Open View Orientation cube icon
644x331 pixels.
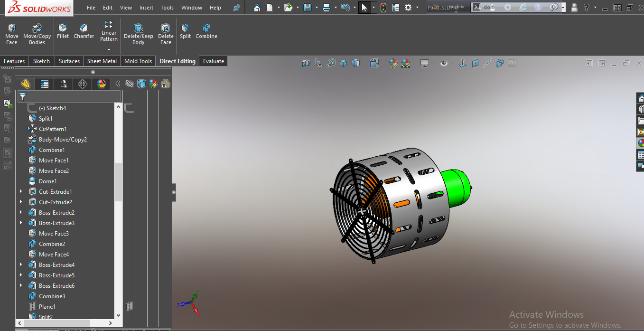pos(374,63)
